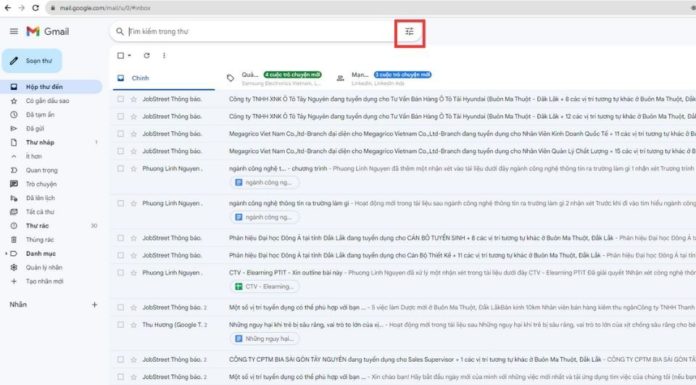Click the hamburger main menu icon

tap(14, 32)
